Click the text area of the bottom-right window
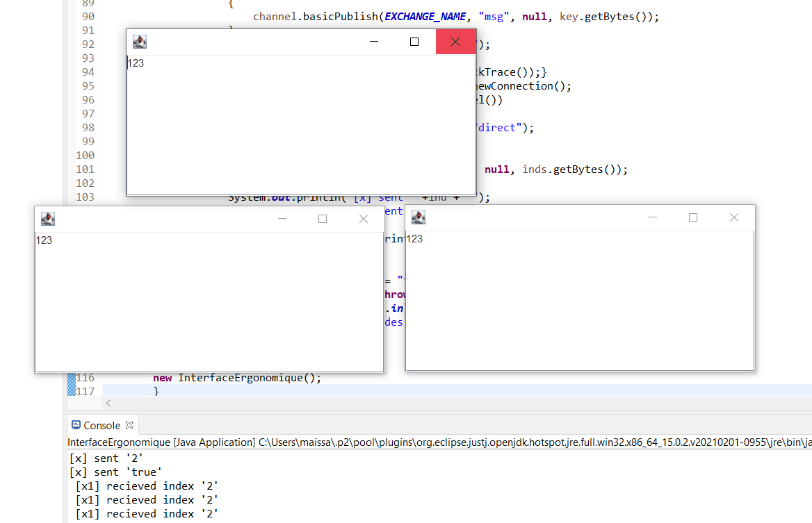 [580, 301]
